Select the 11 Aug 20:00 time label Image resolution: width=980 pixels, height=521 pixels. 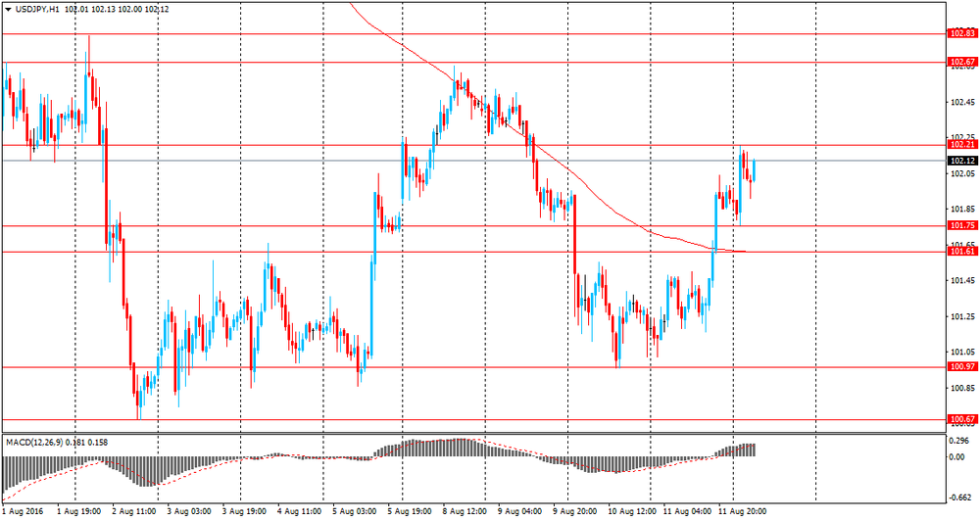click(x=742, y=511)
